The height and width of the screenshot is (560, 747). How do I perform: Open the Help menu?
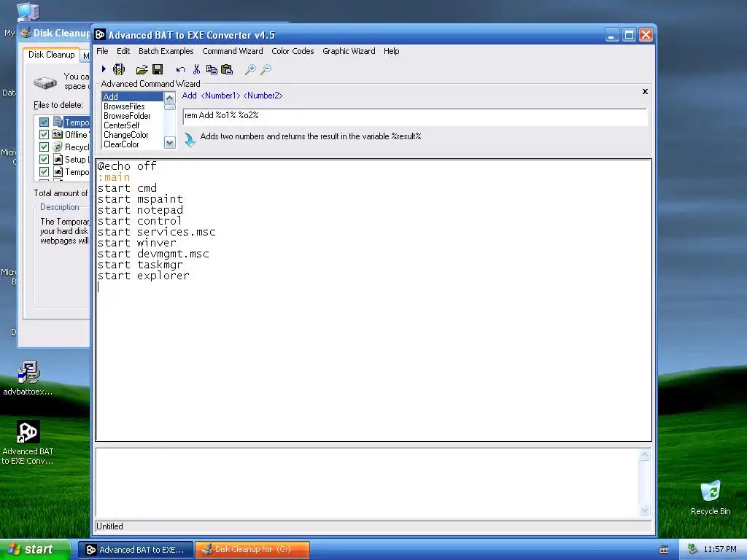coord(392,51)
